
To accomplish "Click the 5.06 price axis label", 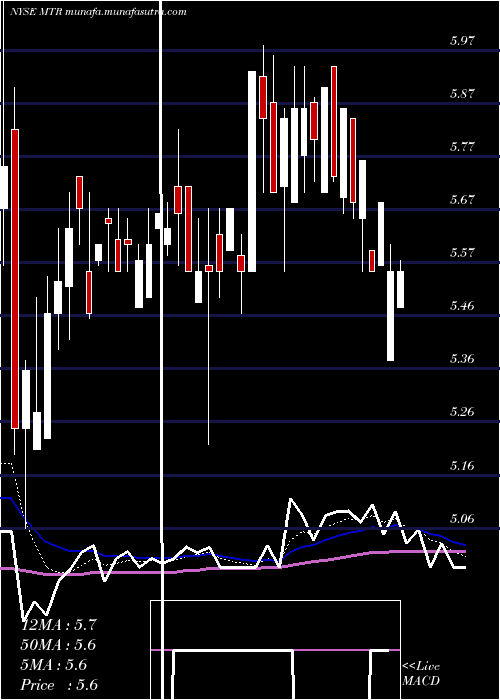I will (x=462, y=518).
